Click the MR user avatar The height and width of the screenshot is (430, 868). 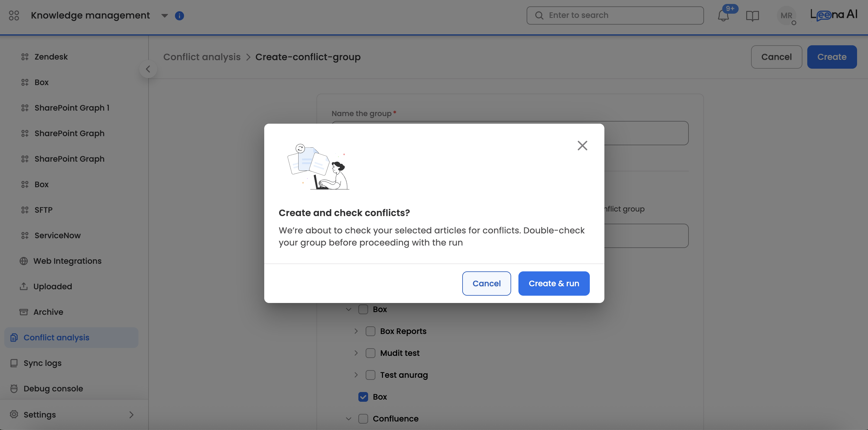point(786,15)
